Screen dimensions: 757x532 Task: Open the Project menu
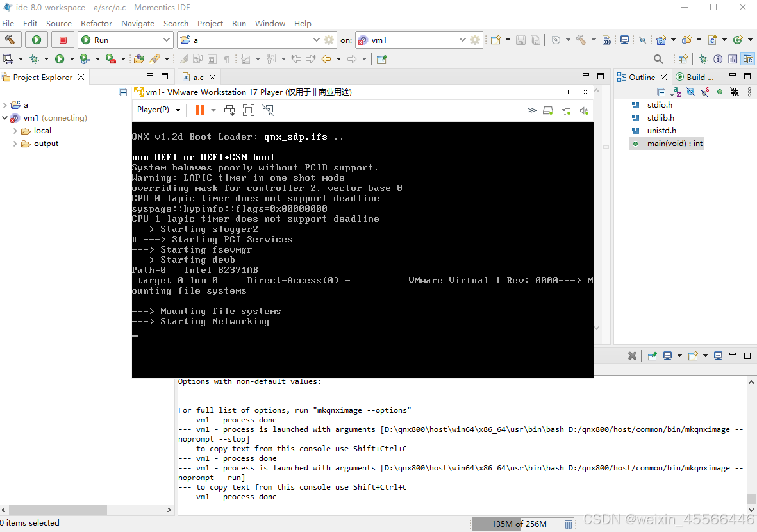pos(210,23)
